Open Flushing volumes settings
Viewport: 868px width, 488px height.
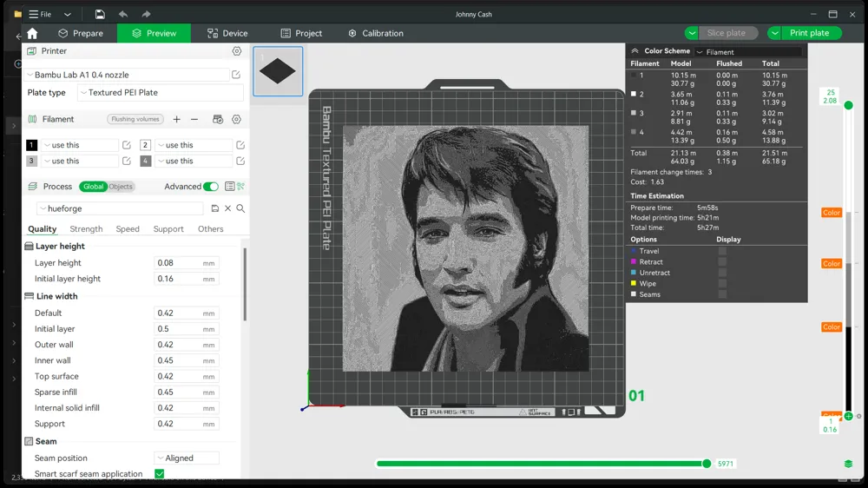click(x=135, y=119)
